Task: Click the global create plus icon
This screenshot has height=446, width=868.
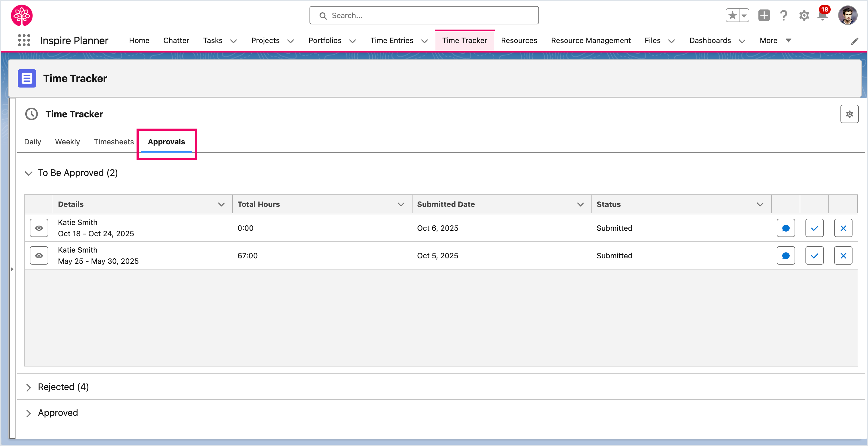Action: [764, 15]
